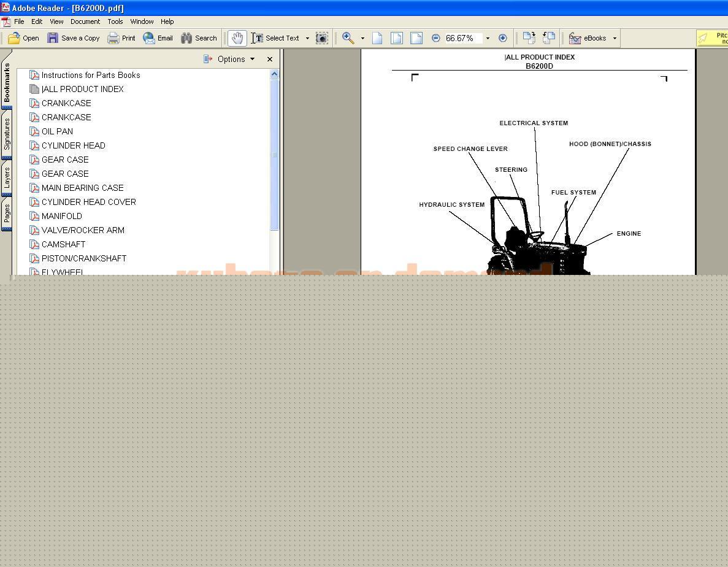This screenshot has width=728, height=567.
Task: Open the Help menu
Action: coord(167,21)
